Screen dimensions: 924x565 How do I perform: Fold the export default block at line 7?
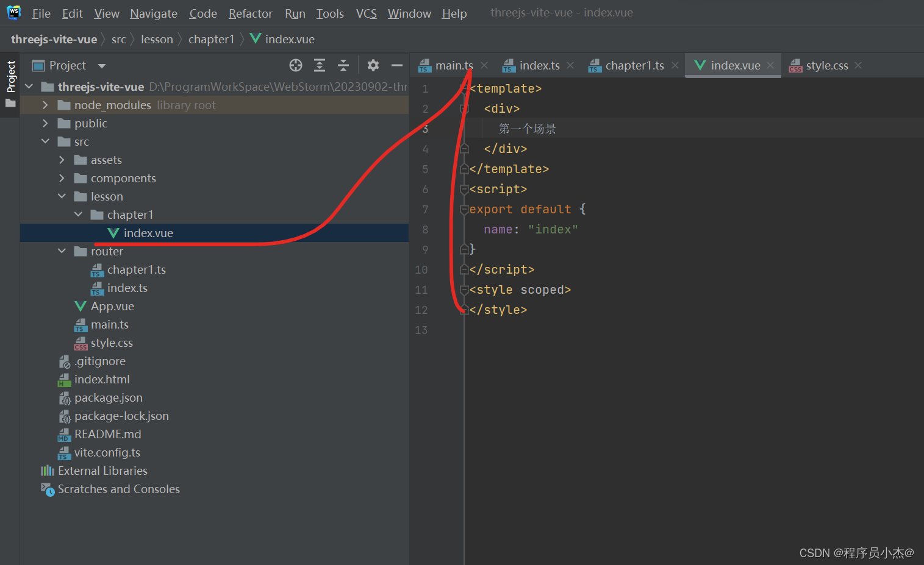tap(464, 210)
